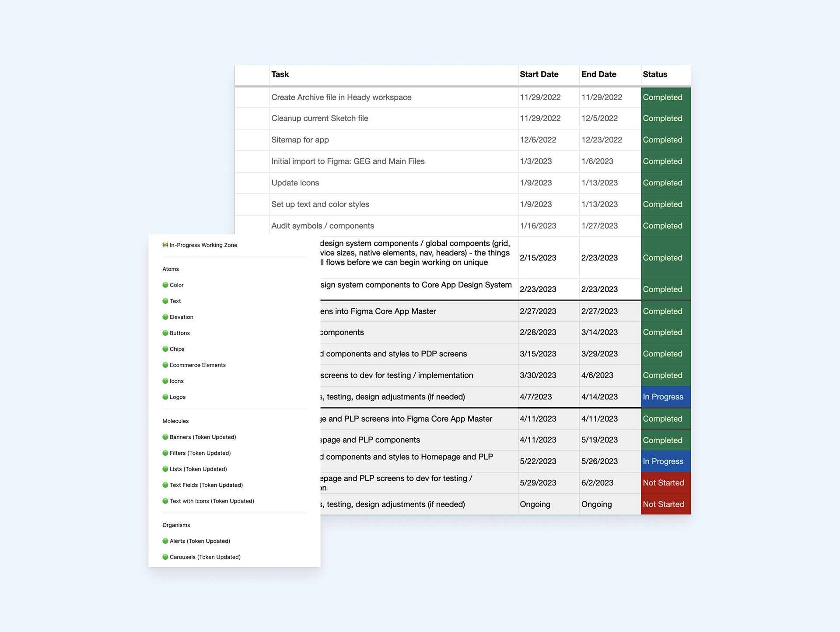Image resolution: width=840 pixels, height=632 pixels.
Task: Select the 2/15/2023 start date cell
Action: pyautogui.click(x=549, y=258)
